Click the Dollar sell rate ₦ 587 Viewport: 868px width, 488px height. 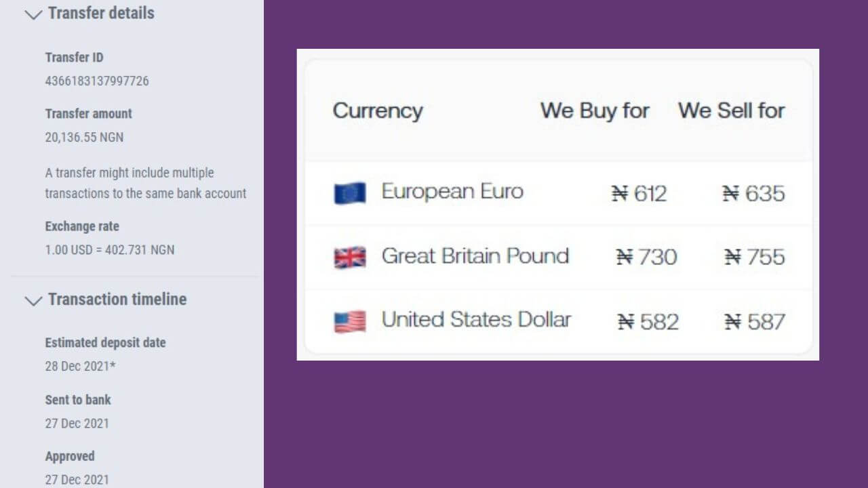(755, 321)
